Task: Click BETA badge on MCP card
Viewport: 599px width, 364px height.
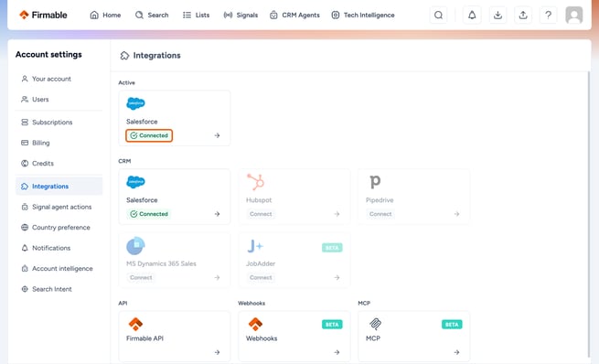Action: [452, 325]
